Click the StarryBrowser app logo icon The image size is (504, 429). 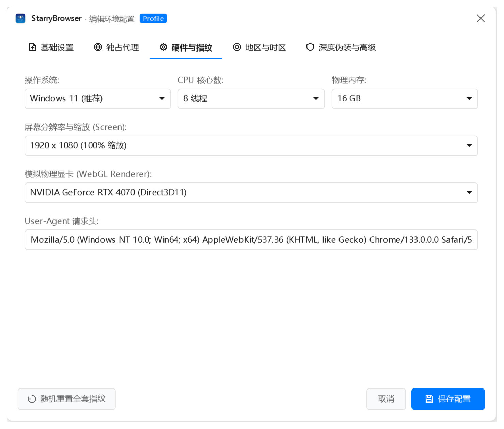click(x=20, y=18)
